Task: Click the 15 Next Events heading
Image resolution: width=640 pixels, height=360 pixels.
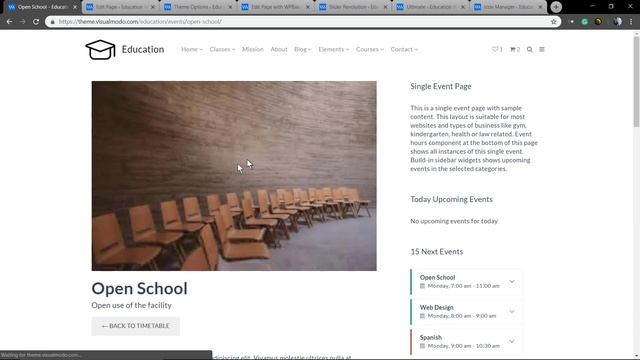Action: (437, 252)
